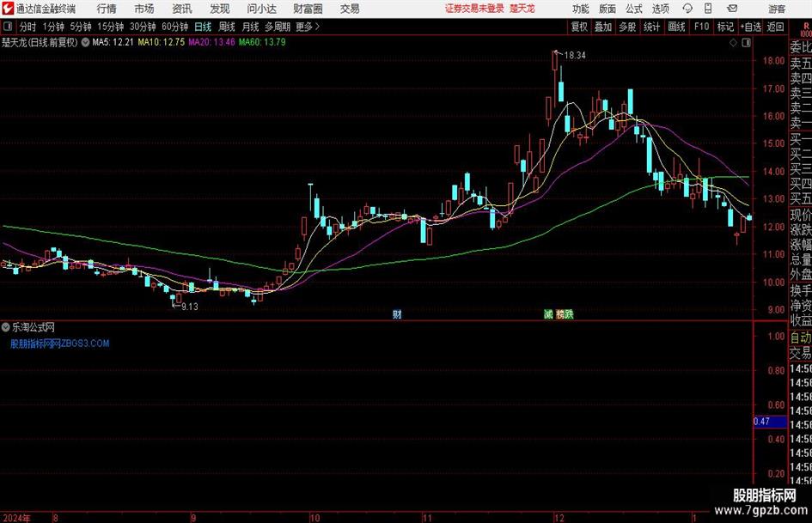The image size is (812, 523).
Task: Click the 0.47 indicator value box
Action: (770, 422)
